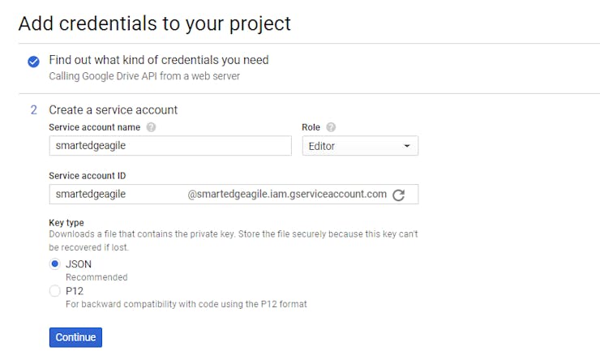Click the P12 backward compatibility description
This screenshot has height=364, width=600.
186,304
